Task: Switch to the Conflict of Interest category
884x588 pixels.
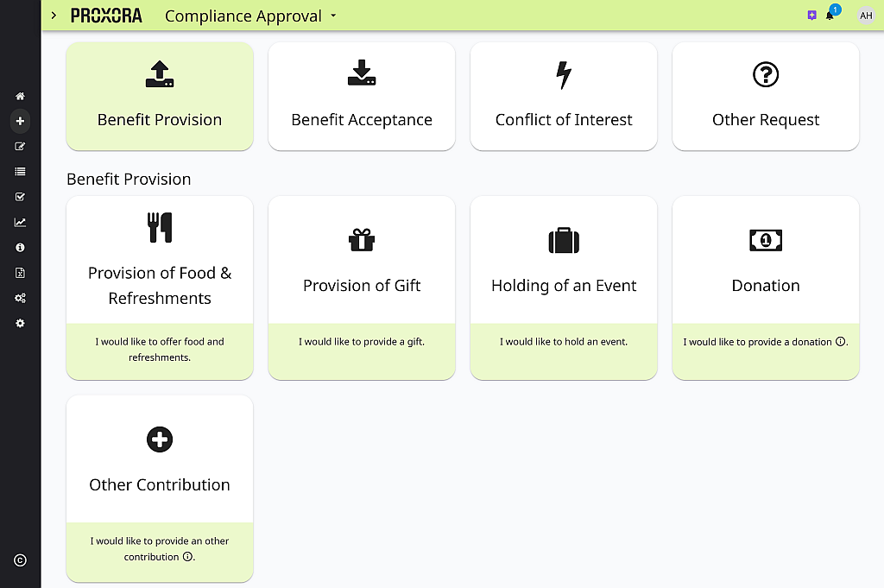Action: coord(564,97)
